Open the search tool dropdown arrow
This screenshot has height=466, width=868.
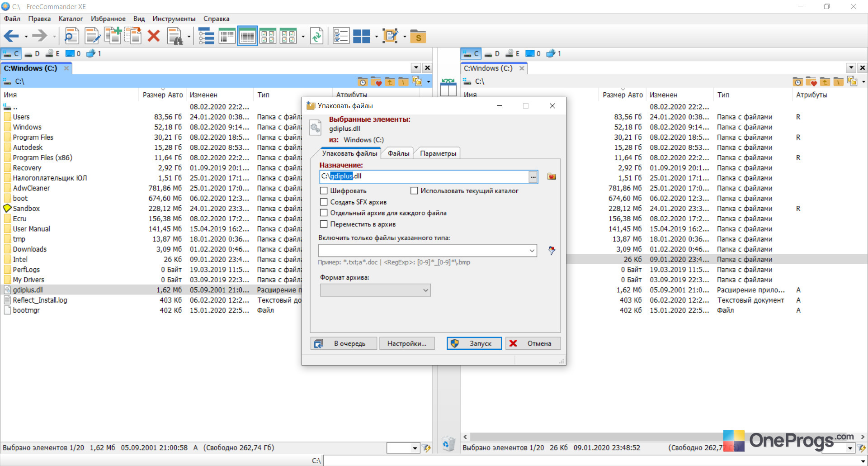[x=189, y=36]
